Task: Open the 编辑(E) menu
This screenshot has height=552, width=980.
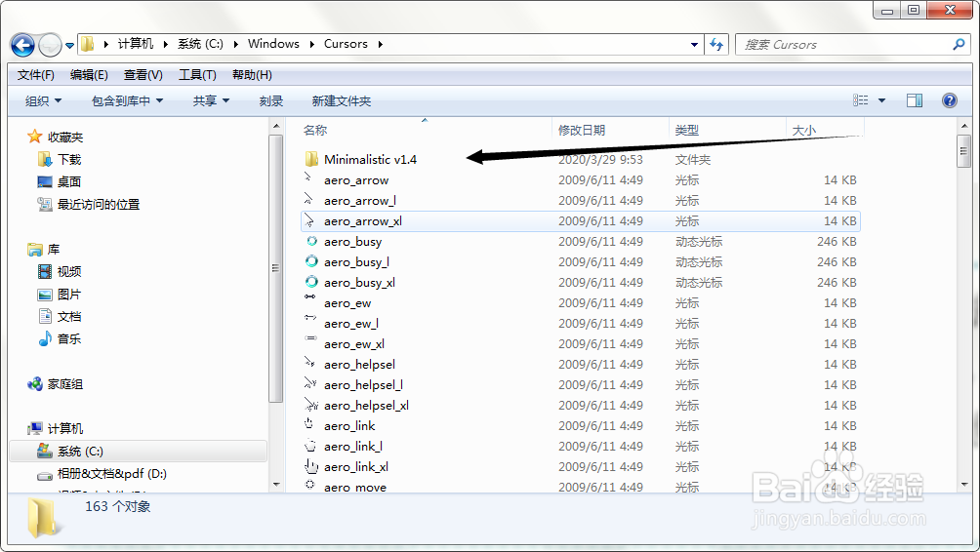Action: click(89, 75)
